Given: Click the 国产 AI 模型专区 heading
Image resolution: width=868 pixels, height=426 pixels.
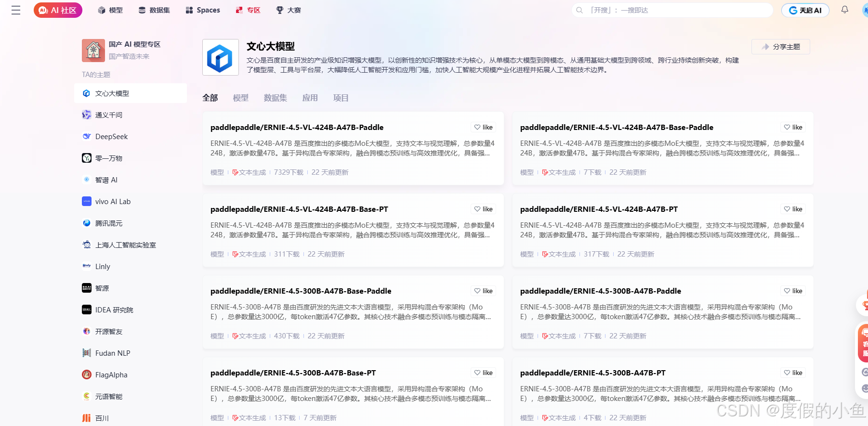Looking at the screenshot, I should pyautogui.click(x=134, y=44).
